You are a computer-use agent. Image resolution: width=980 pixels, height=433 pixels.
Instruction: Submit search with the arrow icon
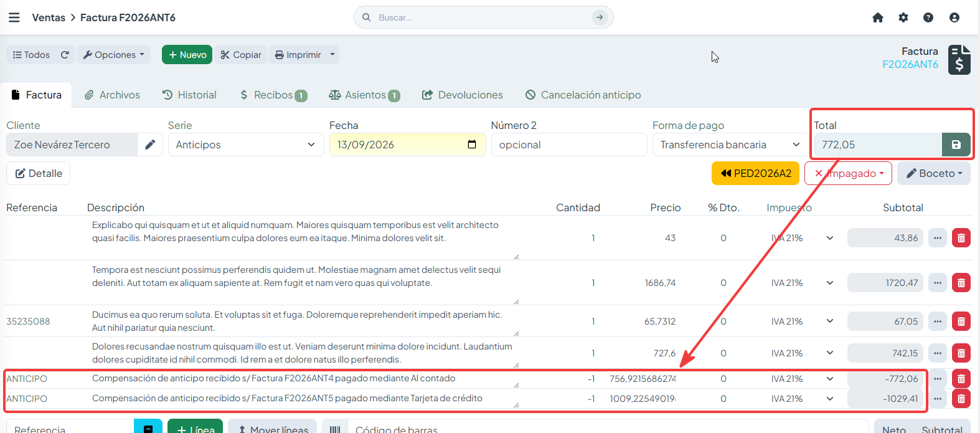pos(600,17)
